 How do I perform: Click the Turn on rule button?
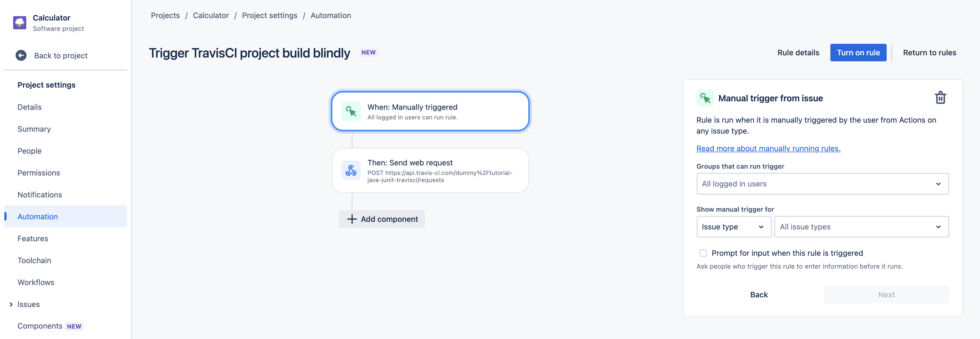click(858, 53)
